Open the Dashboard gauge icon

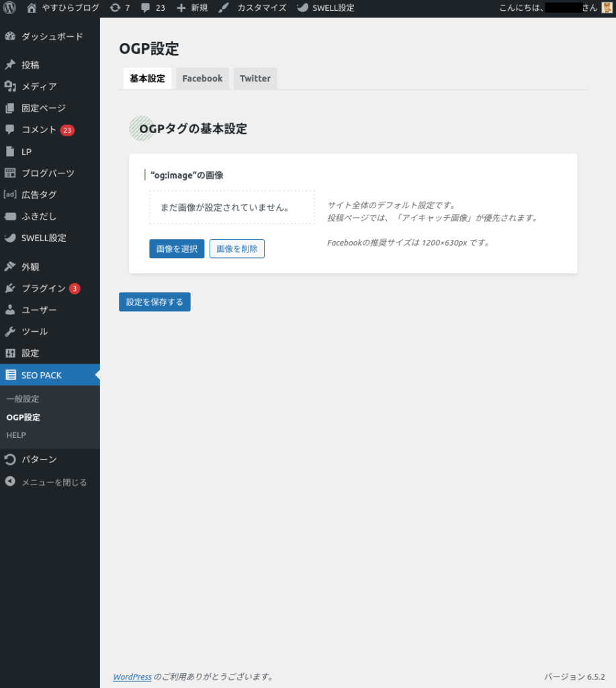(10, 36)
